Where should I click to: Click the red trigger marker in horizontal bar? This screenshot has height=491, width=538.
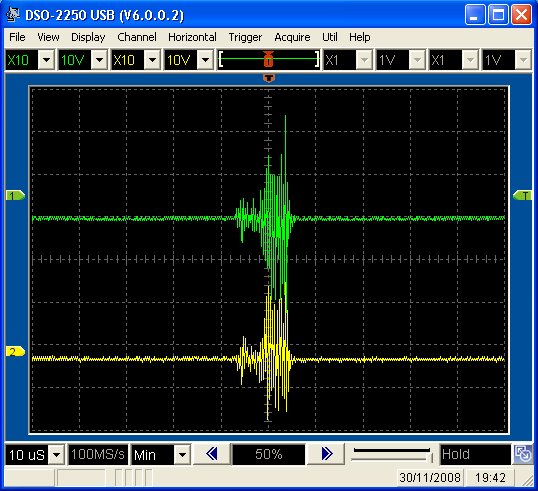click(268, 59)
